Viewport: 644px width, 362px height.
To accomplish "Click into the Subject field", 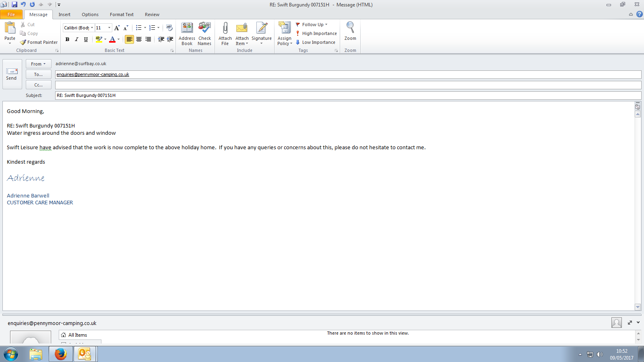I will point(348,95).
